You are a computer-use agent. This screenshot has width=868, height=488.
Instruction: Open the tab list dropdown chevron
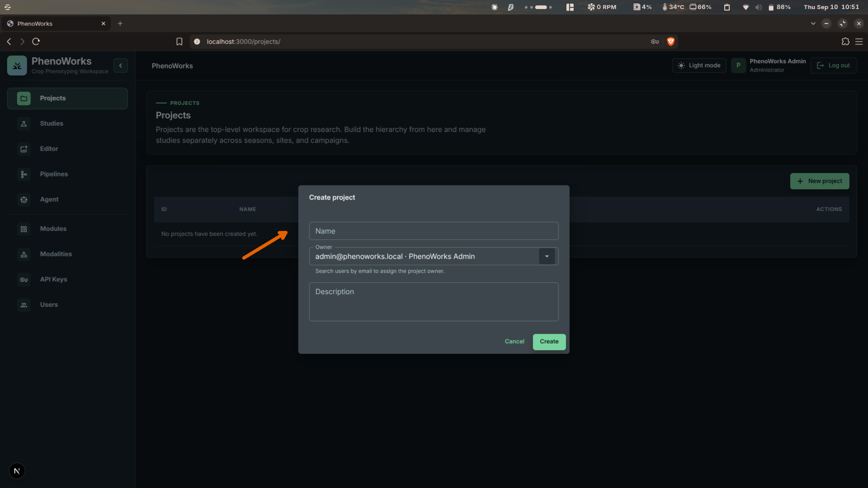click(x=813, y=23)
